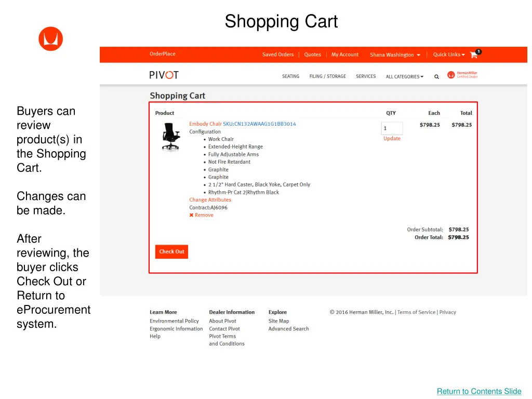Click the Order Total $798.25 value
This screenshot has width=532, height=399.
458,237
